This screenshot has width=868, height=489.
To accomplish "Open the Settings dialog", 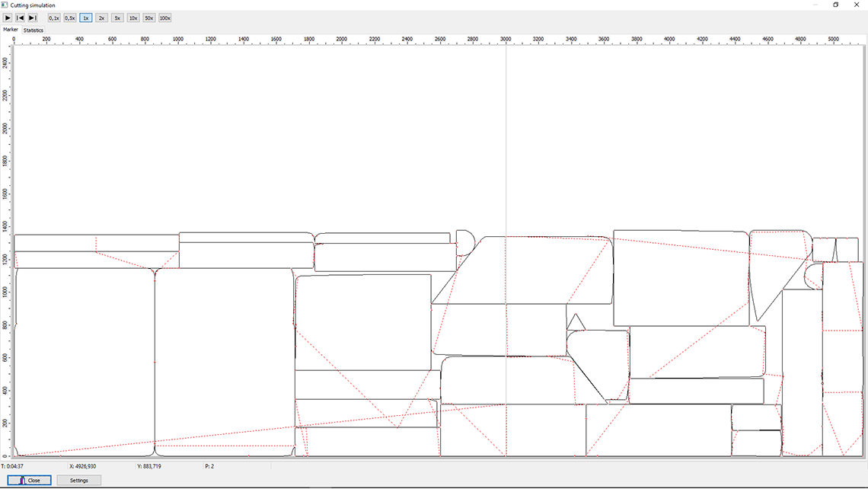I will (78, 480).
